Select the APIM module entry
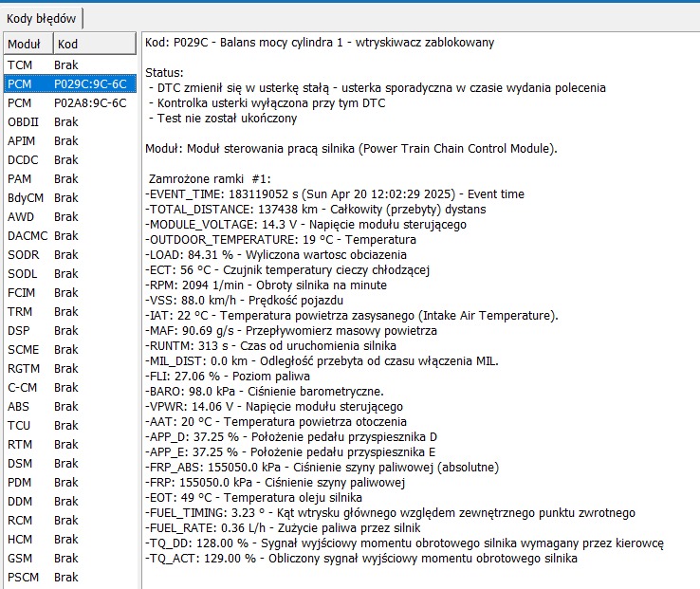700x589 pixels. (68, 140)
